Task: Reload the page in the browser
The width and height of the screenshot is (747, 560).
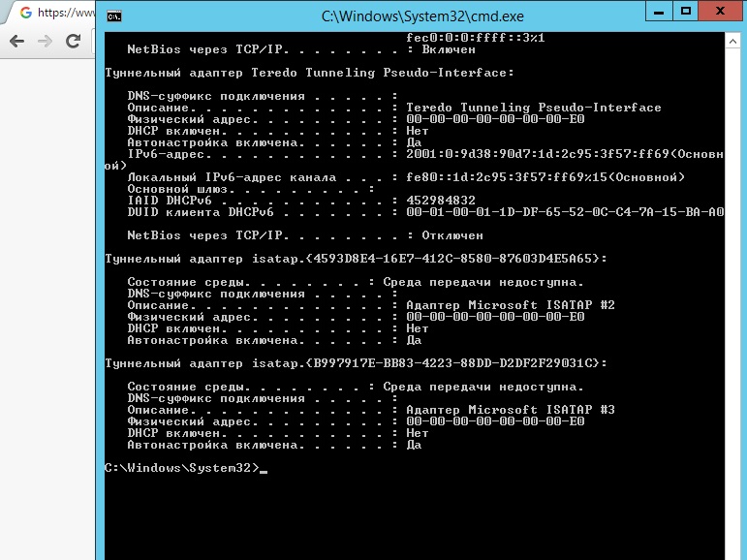Action: click(73, 42)
